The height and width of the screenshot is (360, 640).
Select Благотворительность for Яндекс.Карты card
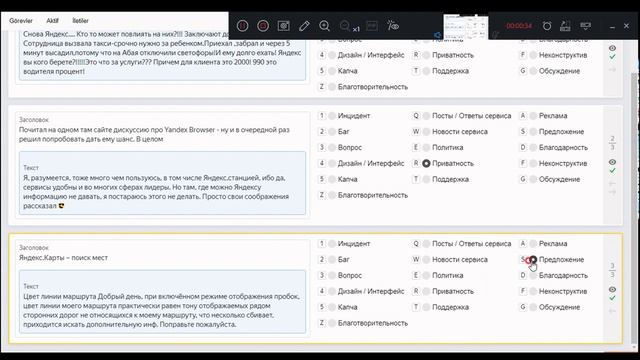(x=332, y=323)
